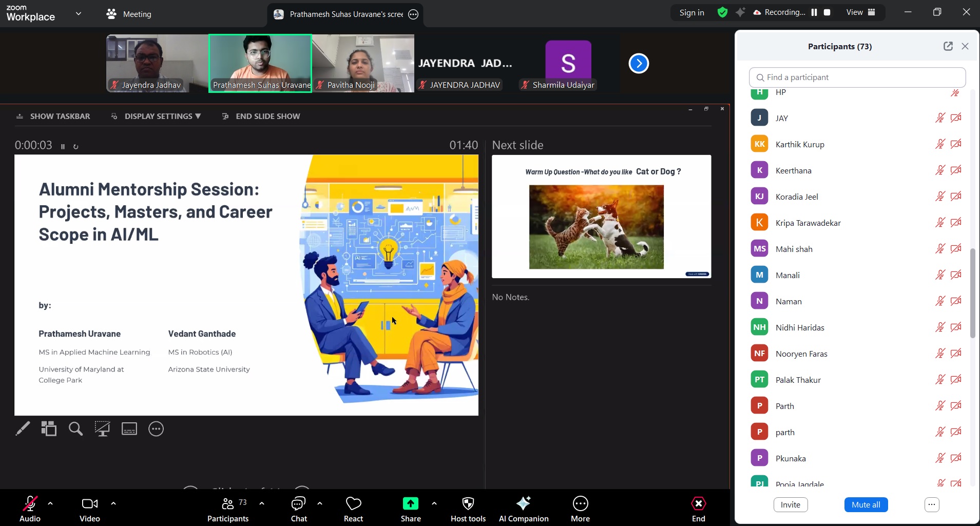Click the green Share screen icon

coord(410,504)
